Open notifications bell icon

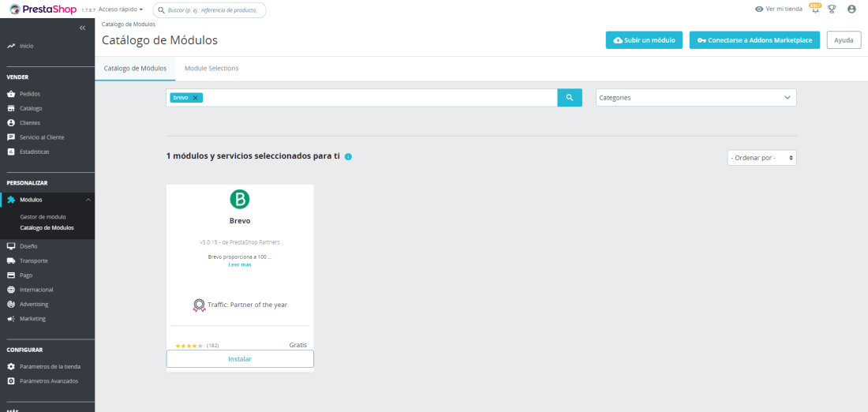coord(815,9)
